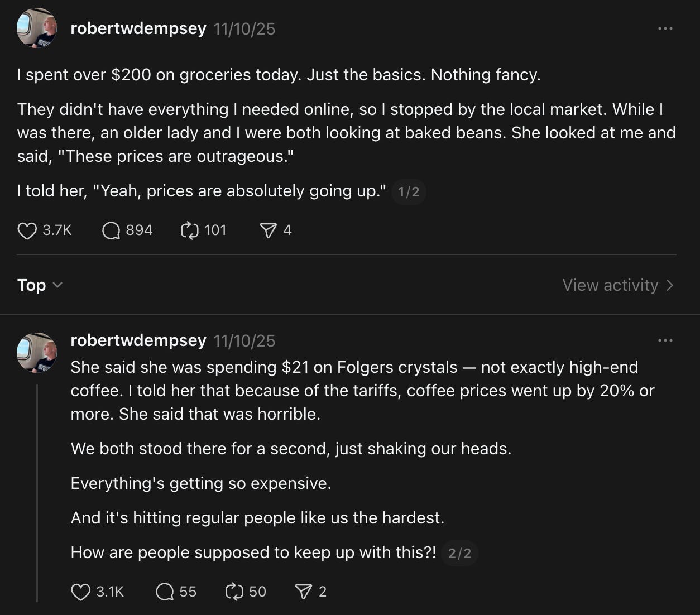The width and height of the screenshot is (700, 615).
Task: Share the second post via send icon
Action: 303,592
